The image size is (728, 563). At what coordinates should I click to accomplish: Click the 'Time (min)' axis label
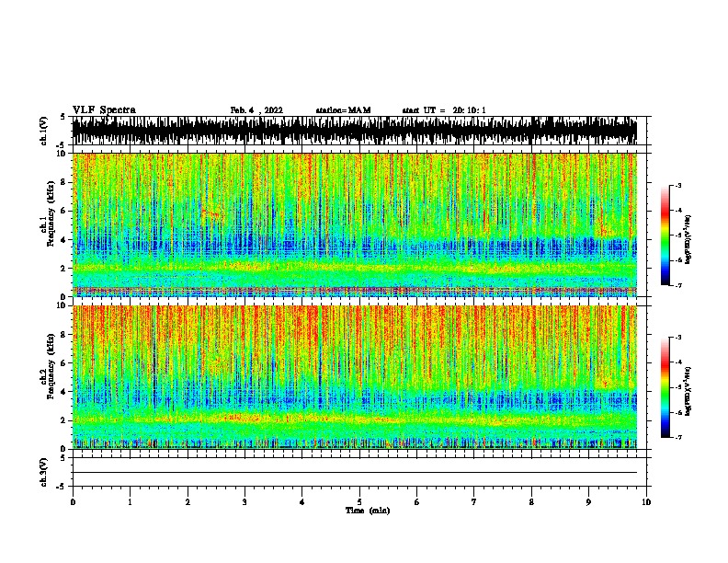pyautogui.click(x=368, y=511)
